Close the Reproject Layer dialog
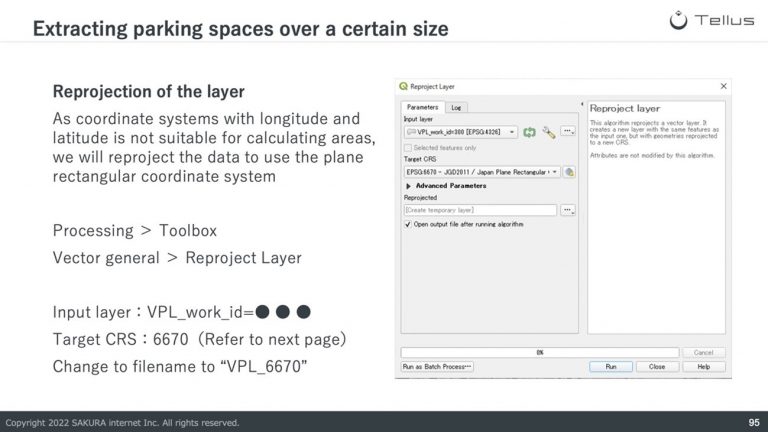The image size is (768, 432). tap(723, 86)
